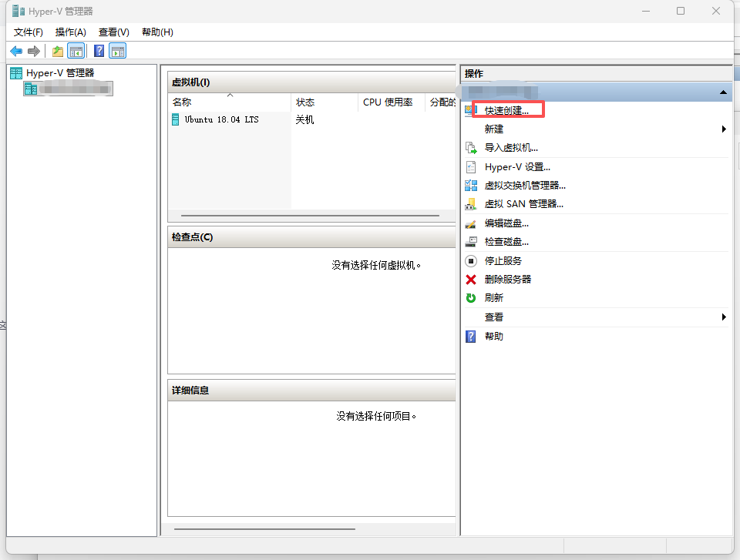
Task: Click the Import Virtual Machine icon
Action: 471,148
